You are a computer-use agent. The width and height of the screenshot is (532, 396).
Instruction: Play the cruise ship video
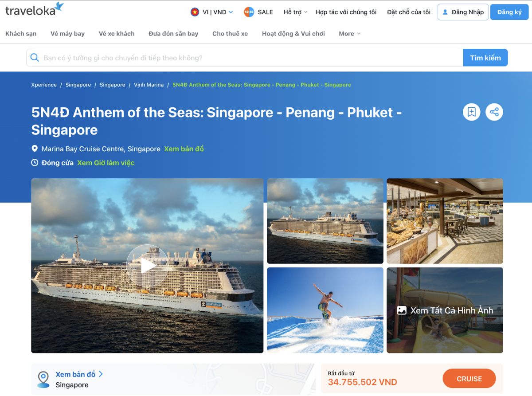pyautogui.click(x=147, y=266)
